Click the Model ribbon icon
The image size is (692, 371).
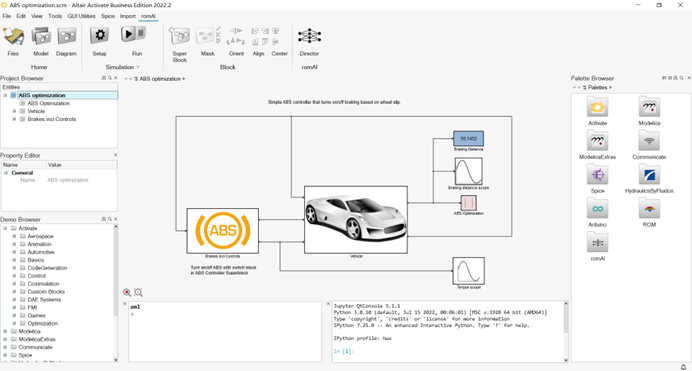click(41, 36)
